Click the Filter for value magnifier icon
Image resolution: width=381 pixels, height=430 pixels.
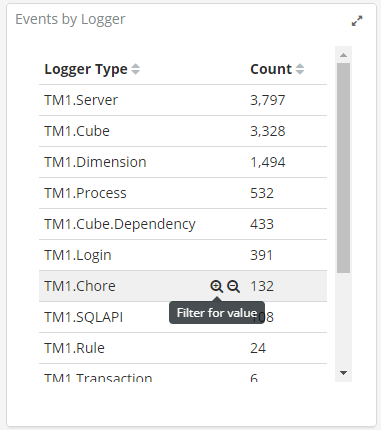point(216,286)
